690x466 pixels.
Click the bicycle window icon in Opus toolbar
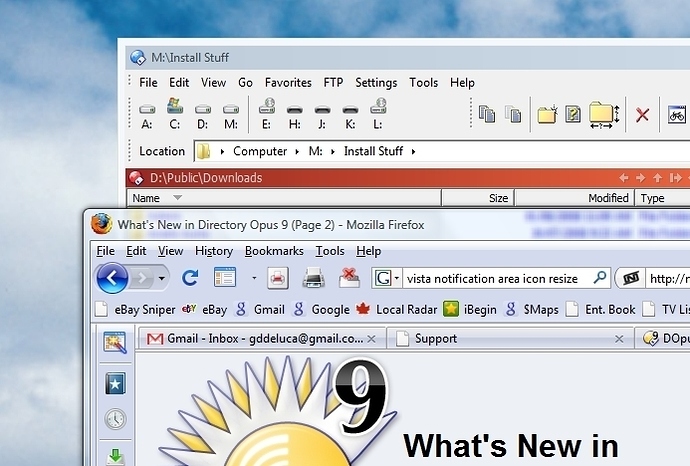tap(677, 115)
